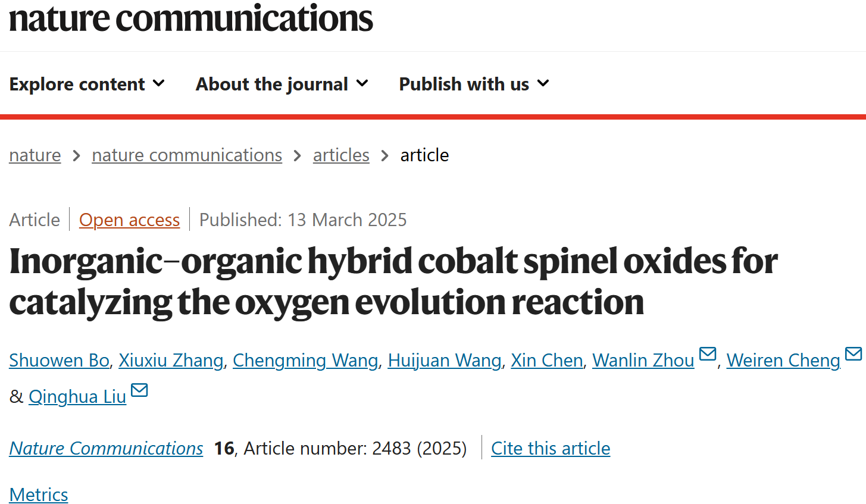Expand the About the journal menu
Viewport: 866px width, 504px height.
[x=282, y=84]
